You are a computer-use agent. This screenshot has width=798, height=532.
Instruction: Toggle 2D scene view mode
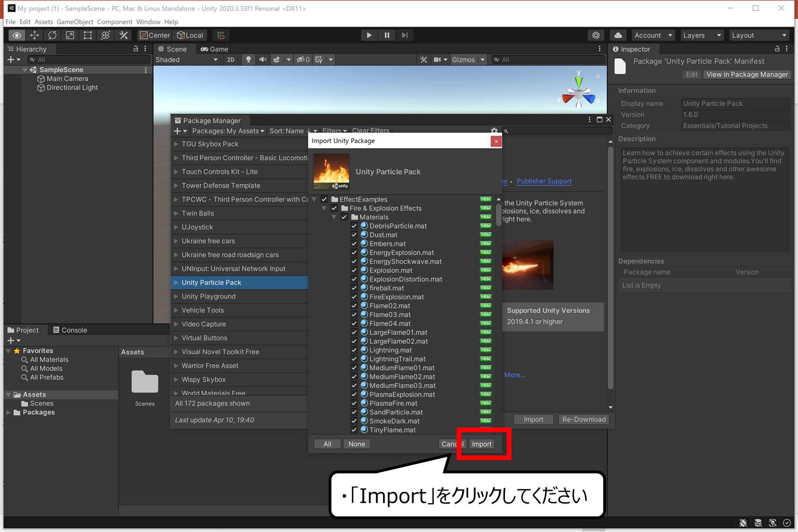231,60
